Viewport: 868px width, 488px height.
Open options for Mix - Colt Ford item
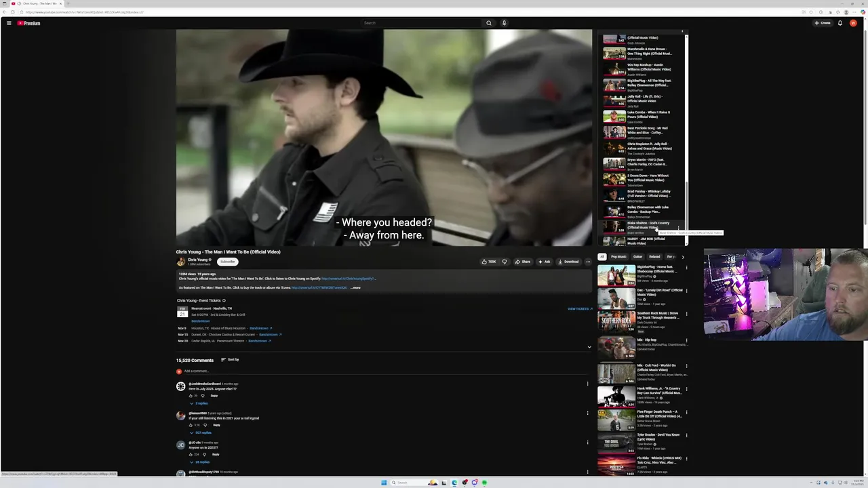tap(686, 366)
